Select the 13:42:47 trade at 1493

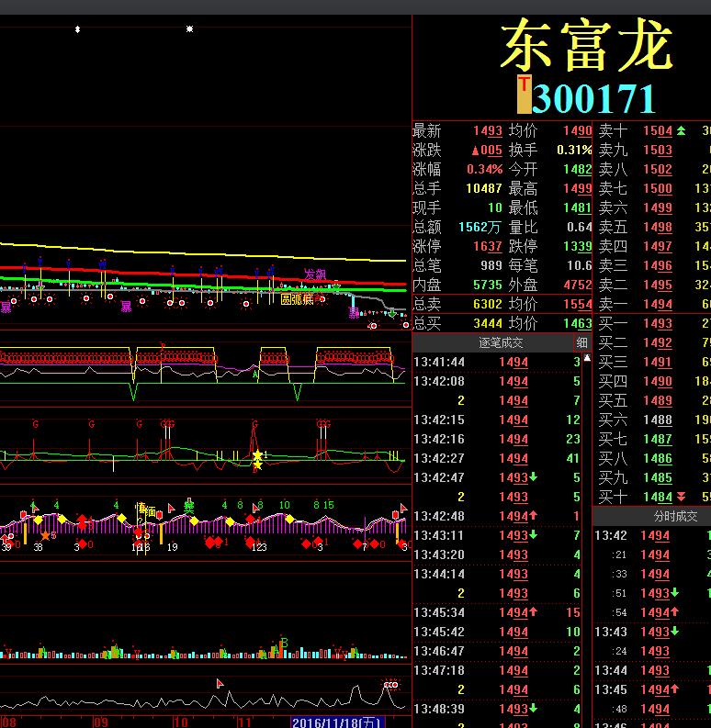click(x=497, y=477)
